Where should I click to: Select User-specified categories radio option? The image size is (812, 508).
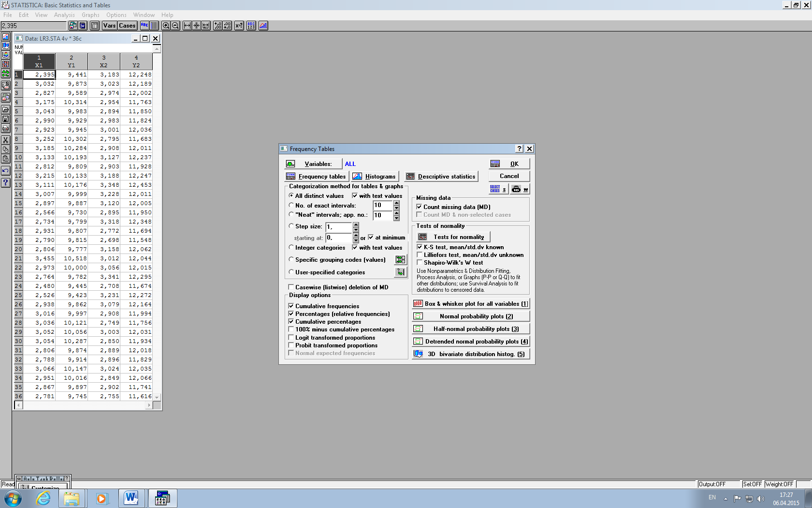pos(291,272)
